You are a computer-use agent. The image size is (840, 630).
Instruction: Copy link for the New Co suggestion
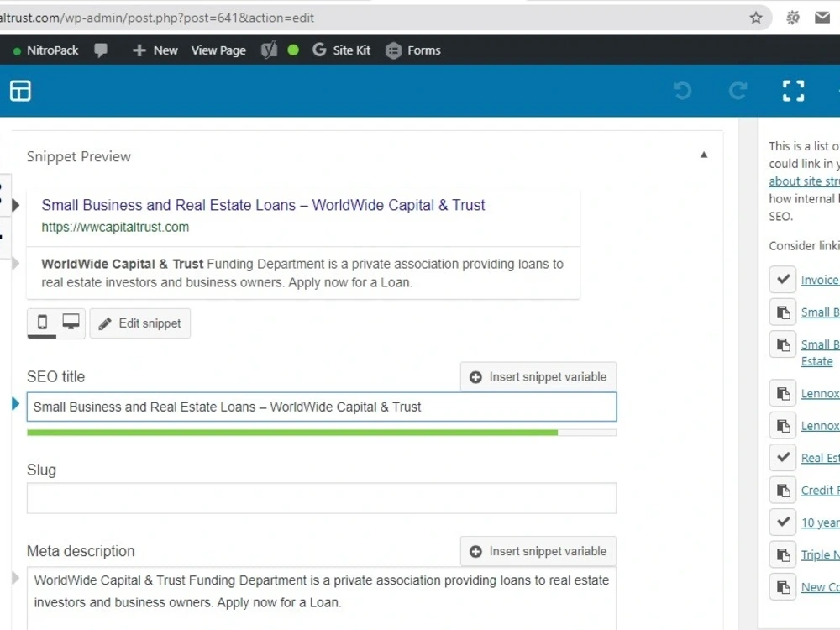tap(783, 586)
